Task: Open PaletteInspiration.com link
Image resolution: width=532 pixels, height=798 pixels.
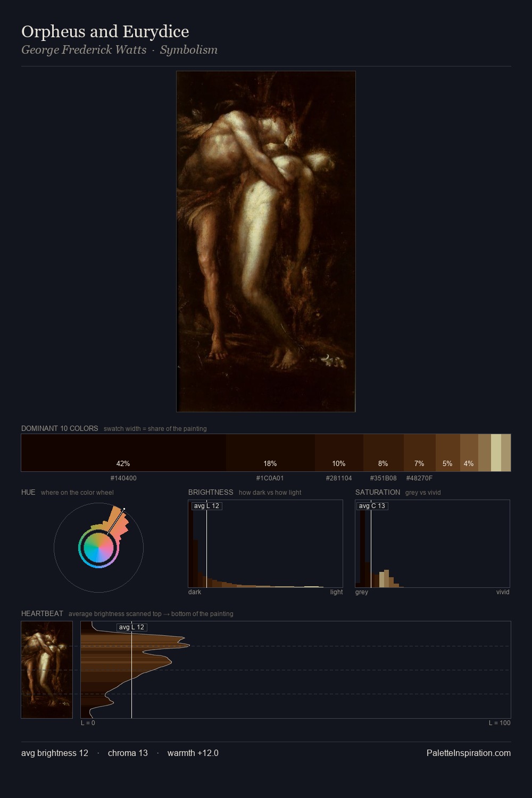Action: 469,753
